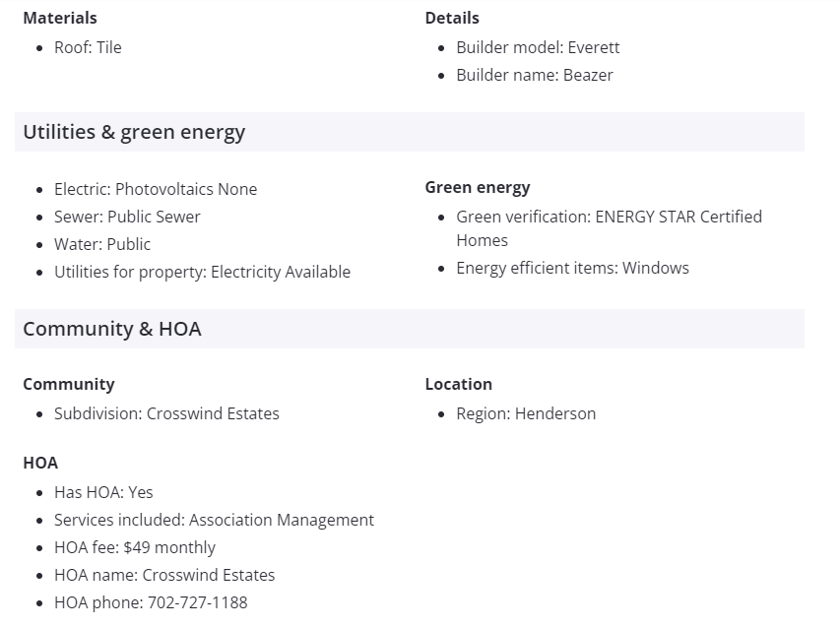The width and height of the screenshot is (840, 627).
Task: Click the Sewer: Public Sewer item
Action: click(127, 217)
